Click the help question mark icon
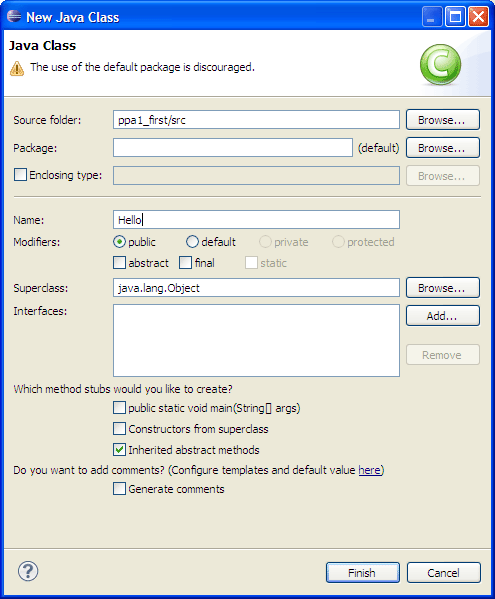The width and height of the screenshot is (495, 599). 28,571
